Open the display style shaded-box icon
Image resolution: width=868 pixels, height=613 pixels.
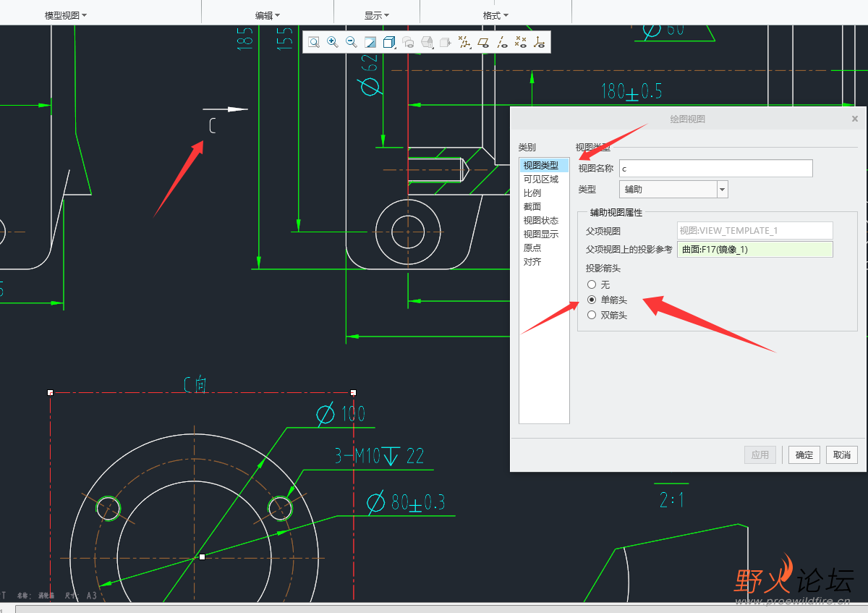[x=388, y=42]
